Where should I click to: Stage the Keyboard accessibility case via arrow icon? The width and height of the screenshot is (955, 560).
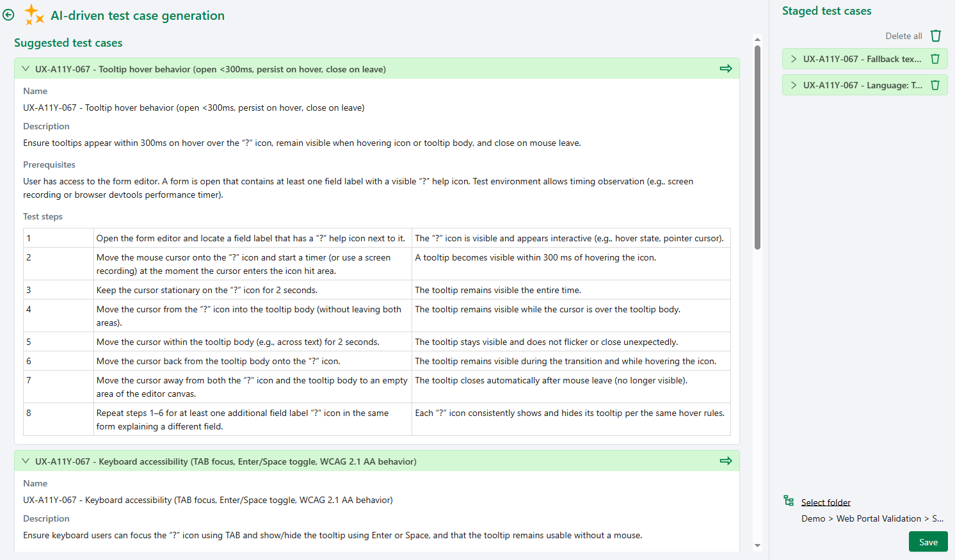click(726, 460)
